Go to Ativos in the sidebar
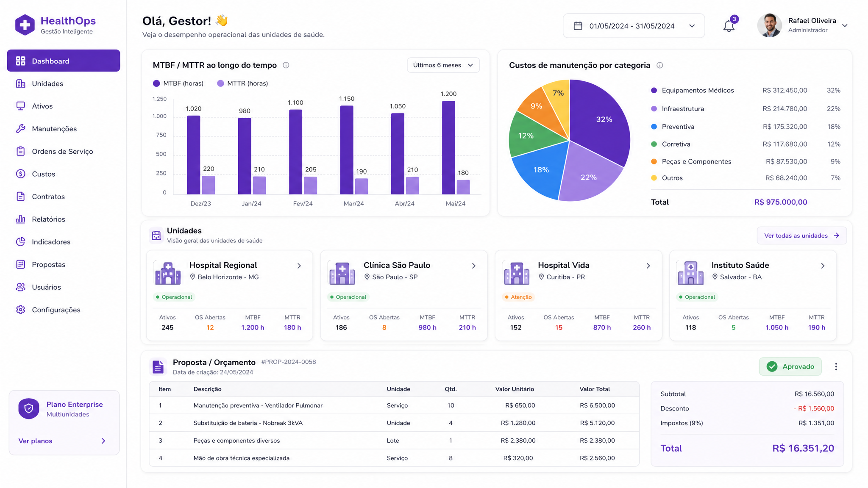The height and width of the screenshot is (488, 868). tap(64, 106)
